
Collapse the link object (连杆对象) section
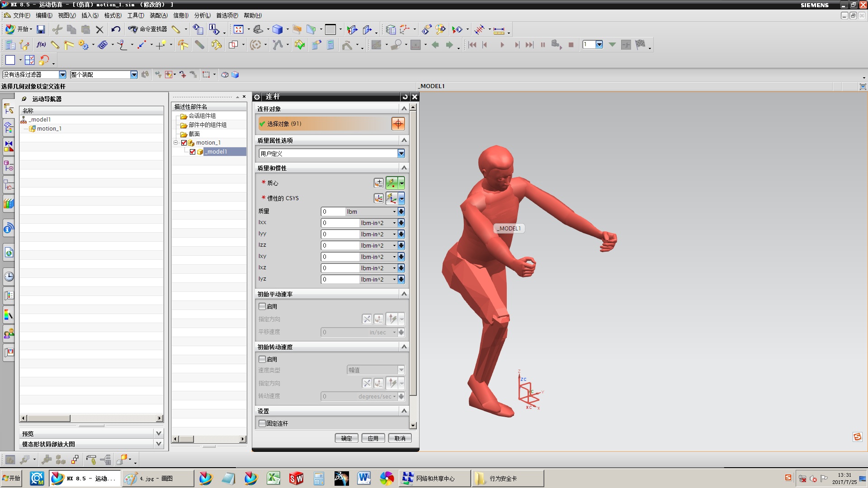point(404,109)
